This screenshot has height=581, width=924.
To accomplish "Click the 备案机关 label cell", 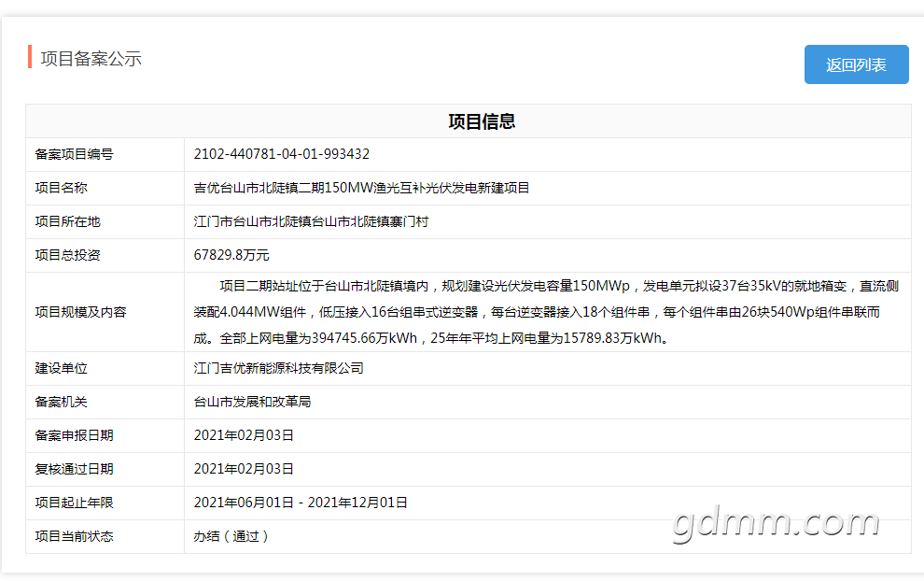I will (x=105, y=403).
